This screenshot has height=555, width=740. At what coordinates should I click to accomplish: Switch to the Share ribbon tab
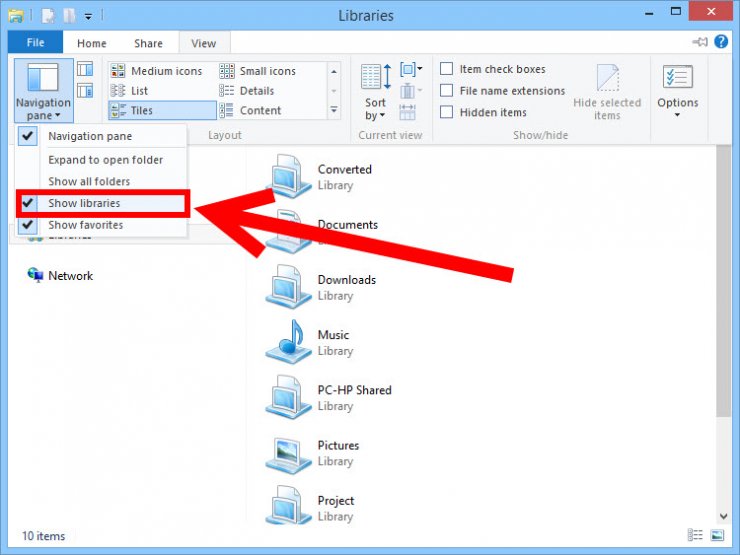click(148, 43)
